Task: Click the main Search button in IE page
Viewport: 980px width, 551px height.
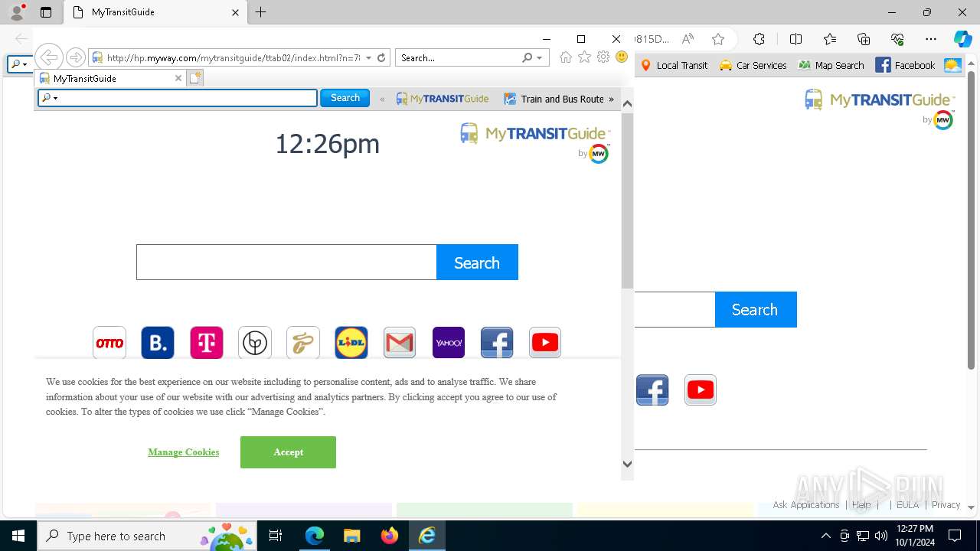Action: pyautogui.click(x=477, y=262)
